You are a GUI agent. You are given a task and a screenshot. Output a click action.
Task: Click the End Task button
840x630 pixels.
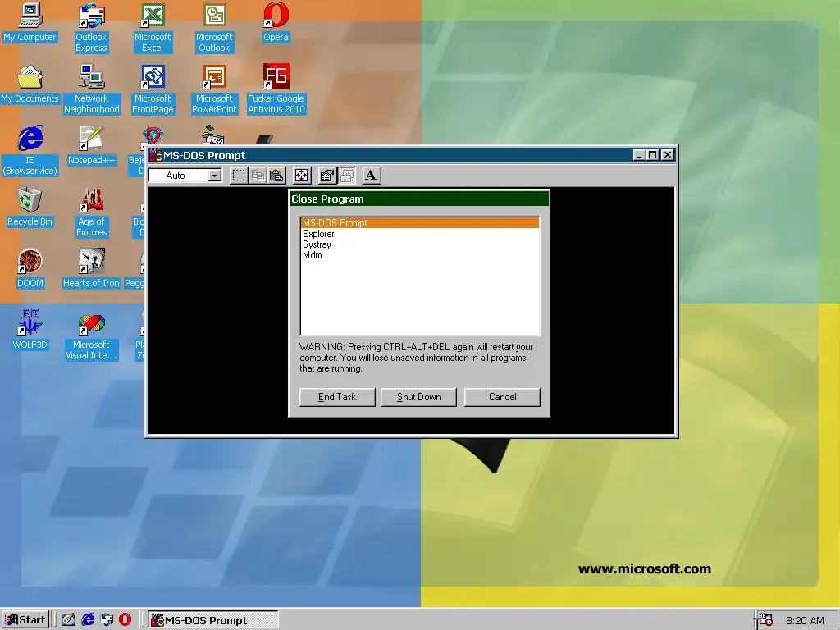[x=337, y=397]
